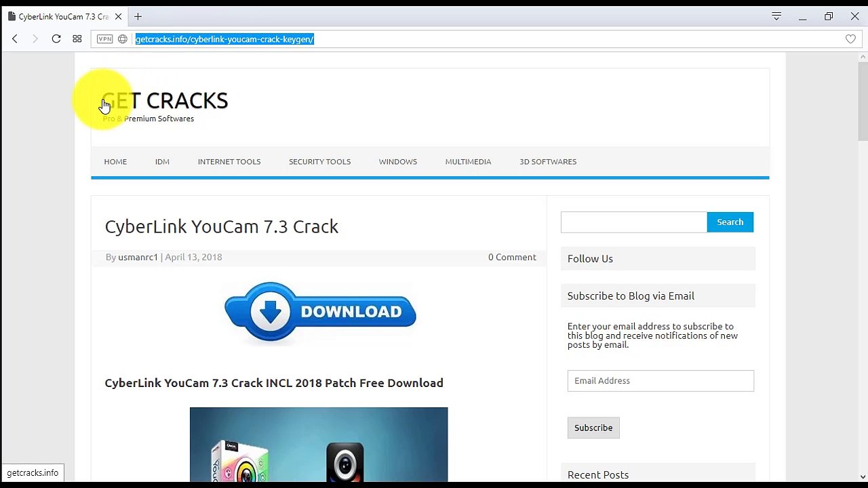Screen dimensions: 868x488
Task: Click the GET CRACKS site title
Action: pos(165,101)
